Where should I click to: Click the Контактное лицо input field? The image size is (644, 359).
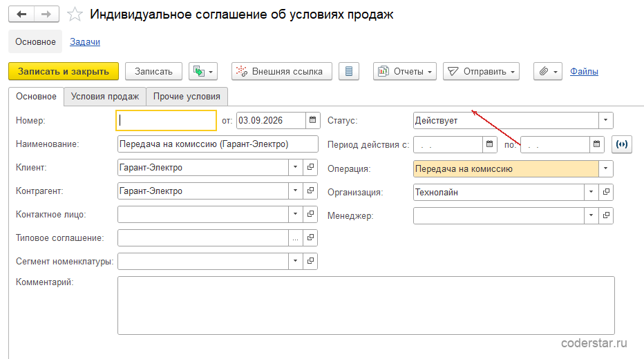pyautogui.click(x=203, y=214)
